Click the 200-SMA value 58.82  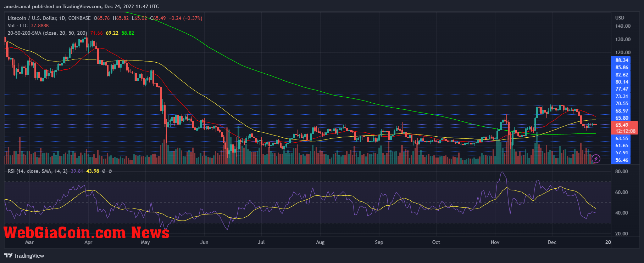click(x=128, y=33)
